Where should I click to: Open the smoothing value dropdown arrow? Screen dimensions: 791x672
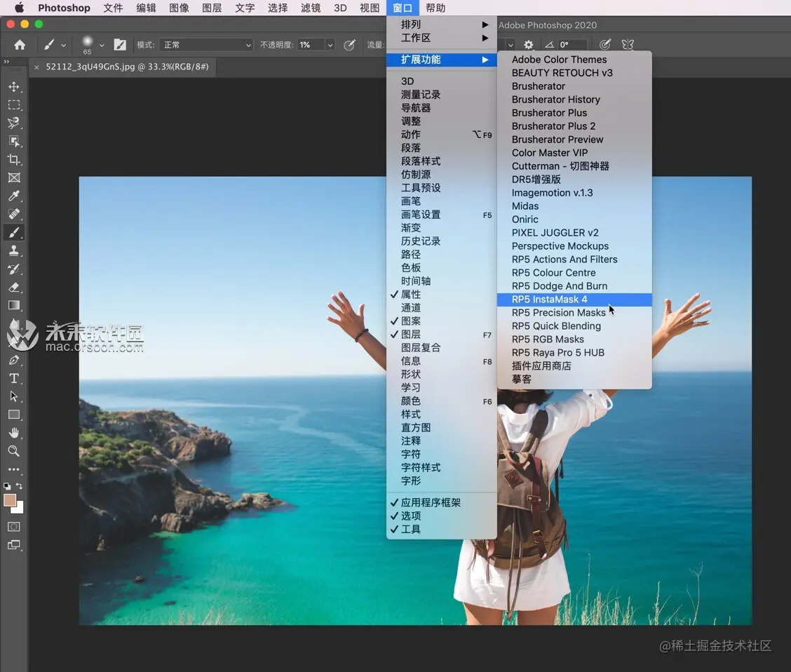pos(510,45)
